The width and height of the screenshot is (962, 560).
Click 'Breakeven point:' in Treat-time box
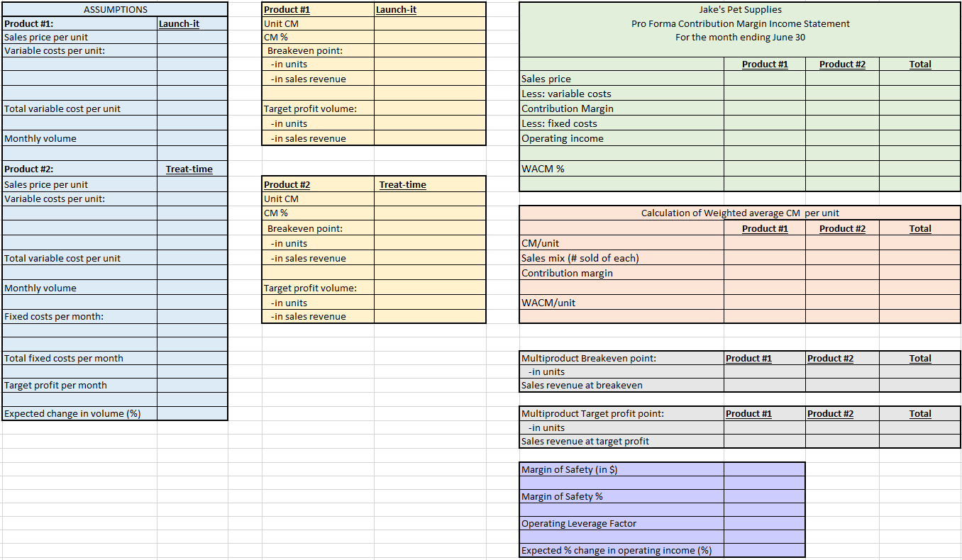tap(305, 228)
